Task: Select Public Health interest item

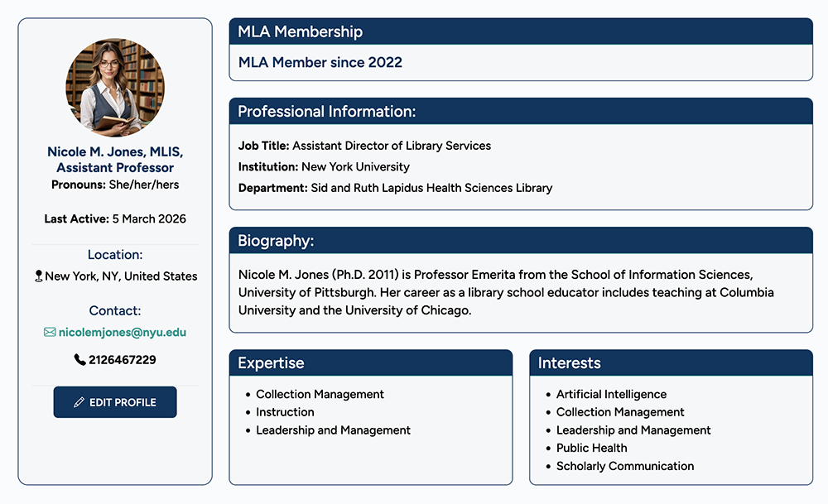Action: coord(591,449)
